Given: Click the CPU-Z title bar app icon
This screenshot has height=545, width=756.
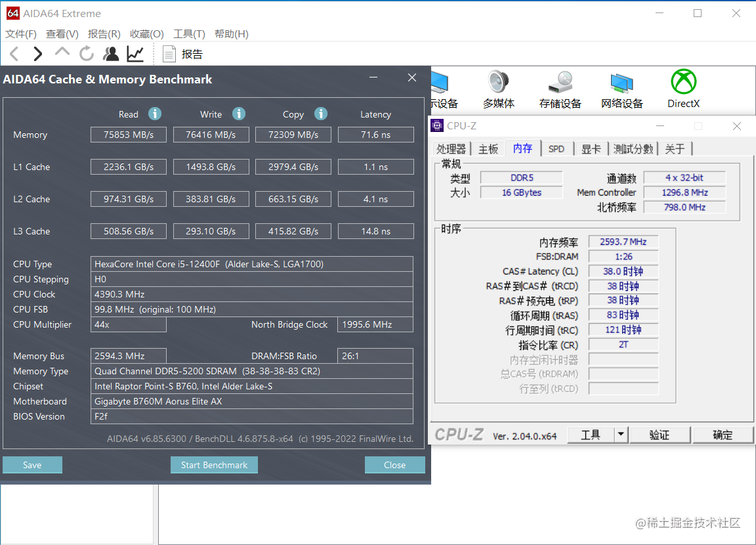Looking at the screenshot, I should pyautogui.click(x=437, y=126).
